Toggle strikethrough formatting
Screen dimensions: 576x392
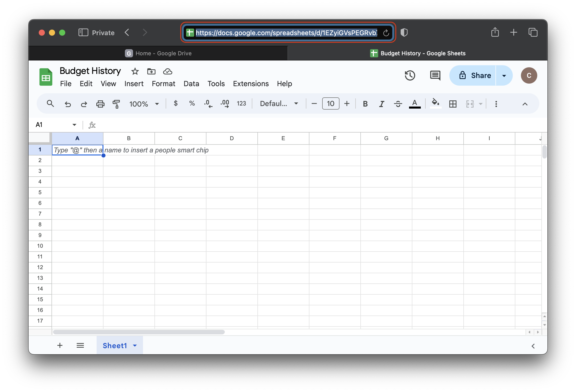click(x=398, y=104)
